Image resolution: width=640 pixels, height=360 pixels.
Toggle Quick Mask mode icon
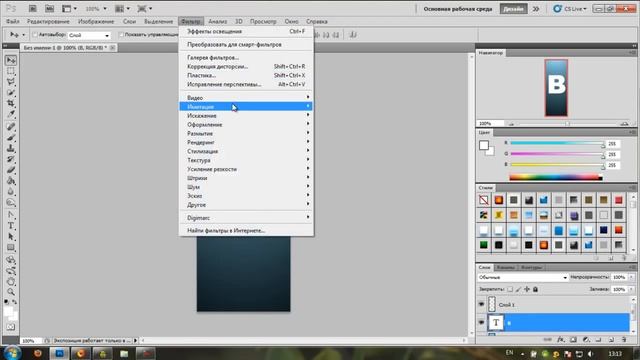click(11, 327)
